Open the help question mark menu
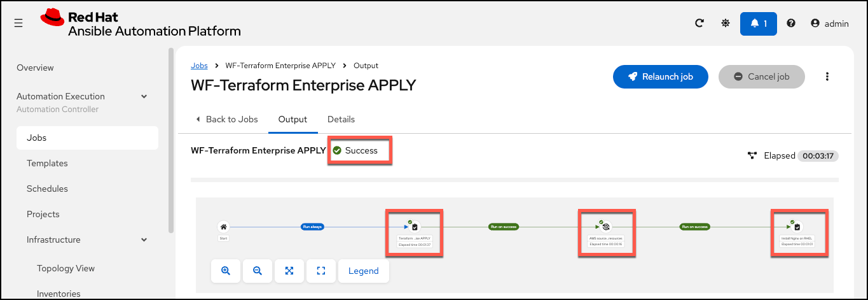This screenshot has width=868, height=300. tap(791, 24)
